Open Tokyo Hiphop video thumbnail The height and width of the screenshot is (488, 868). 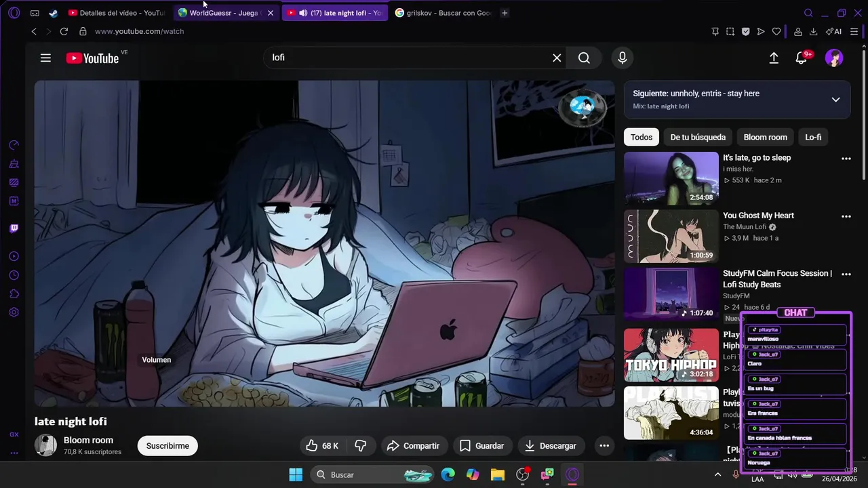click(x=671, y=355)
